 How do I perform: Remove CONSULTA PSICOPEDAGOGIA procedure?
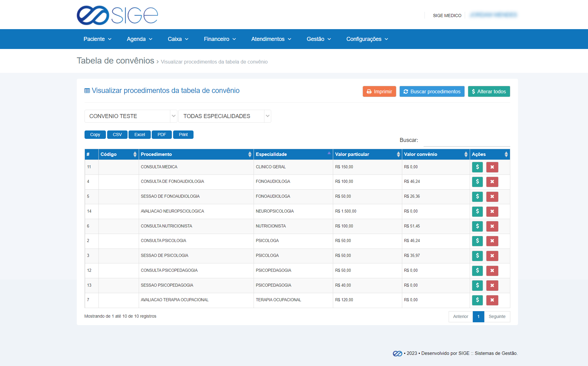(x=492, y=271)
